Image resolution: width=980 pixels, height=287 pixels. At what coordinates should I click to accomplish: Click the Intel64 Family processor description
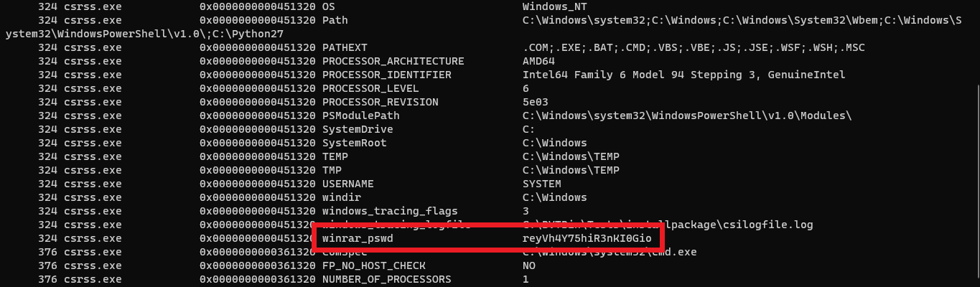683,75
